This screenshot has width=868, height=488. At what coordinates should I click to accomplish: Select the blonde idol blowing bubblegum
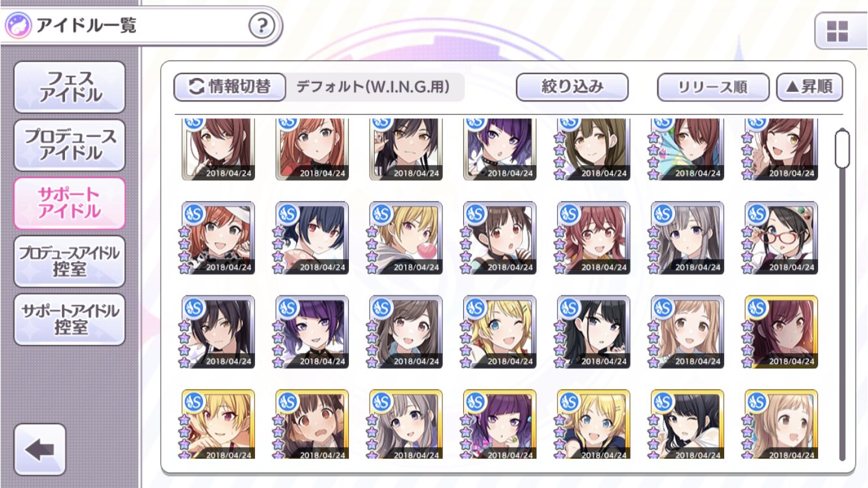click(406, 238)
